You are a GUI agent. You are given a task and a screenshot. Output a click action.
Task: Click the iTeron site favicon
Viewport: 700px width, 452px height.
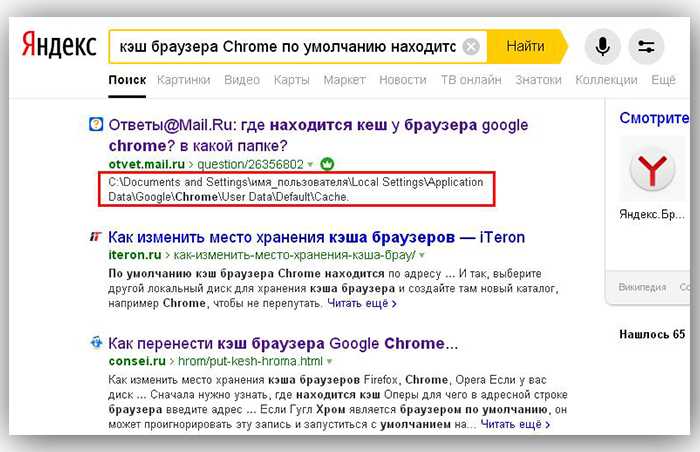(95, 236)
